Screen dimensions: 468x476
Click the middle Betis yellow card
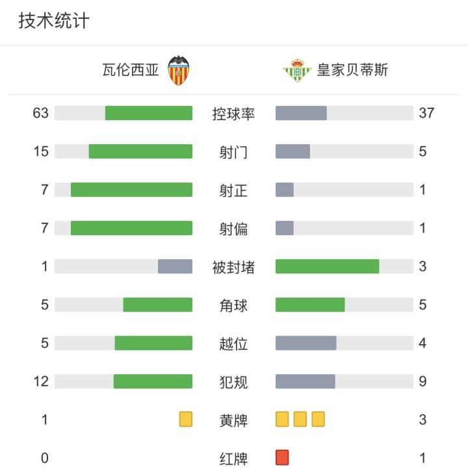pyautogui.click(x=300, y=420)
